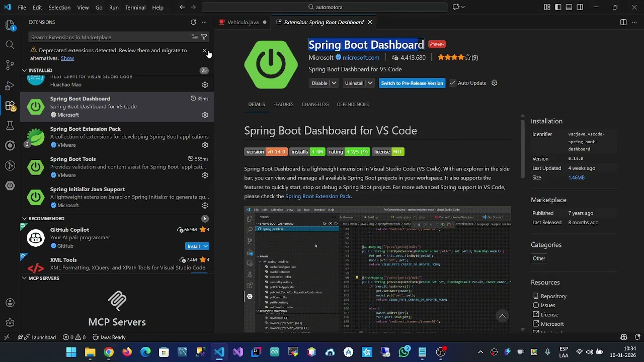Show the deprecated extensions
Image resolution: width=644 pixels, height=362 pixels.
(x=67, y=58)
